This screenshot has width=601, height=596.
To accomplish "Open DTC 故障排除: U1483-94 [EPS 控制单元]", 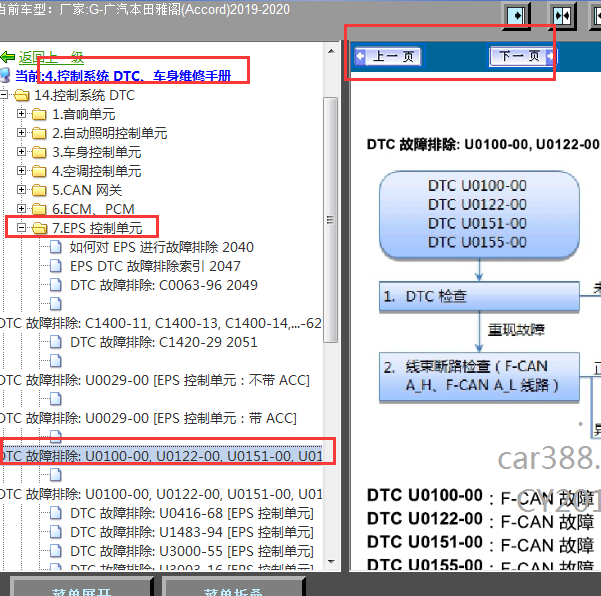I will coord(192,532).
